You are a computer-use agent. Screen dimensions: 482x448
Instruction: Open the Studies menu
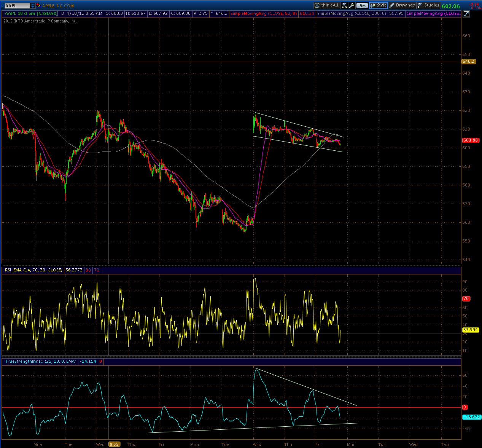[x=429, y=5]
